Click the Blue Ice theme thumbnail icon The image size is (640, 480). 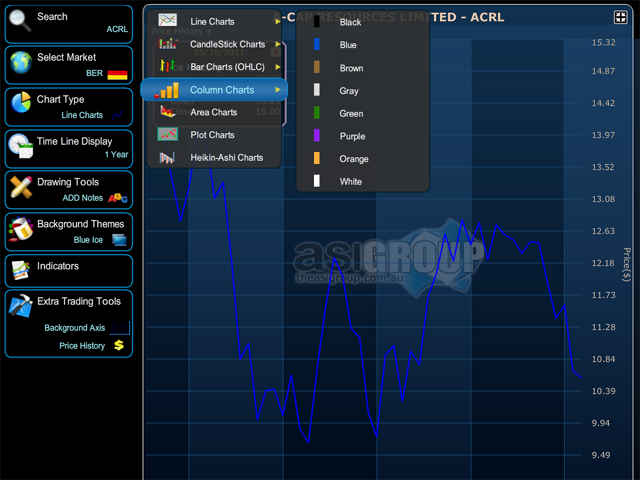(119, 240)
